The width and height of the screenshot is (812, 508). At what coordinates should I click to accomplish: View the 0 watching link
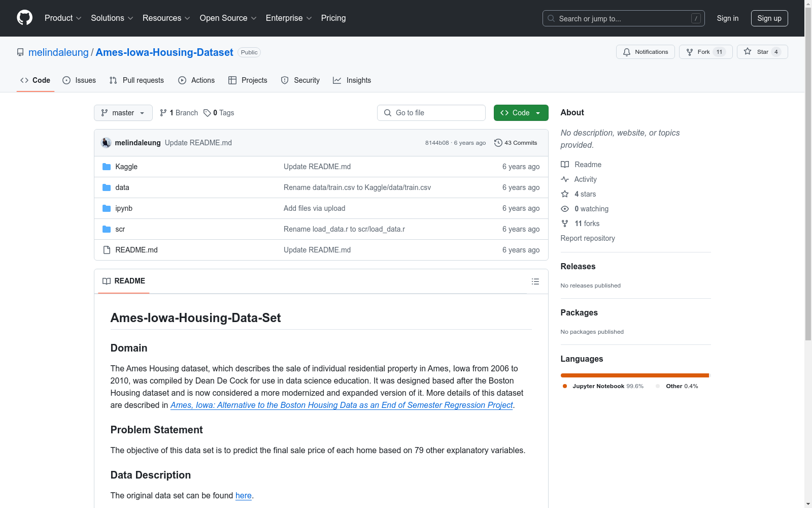585,209
